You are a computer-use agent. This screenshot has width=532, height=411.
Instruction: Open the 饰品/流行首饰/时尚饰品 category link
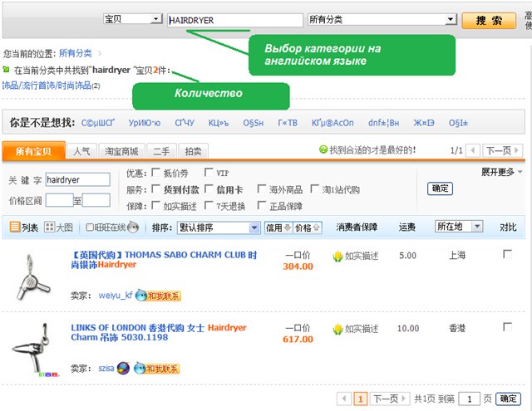pos(47,86)
